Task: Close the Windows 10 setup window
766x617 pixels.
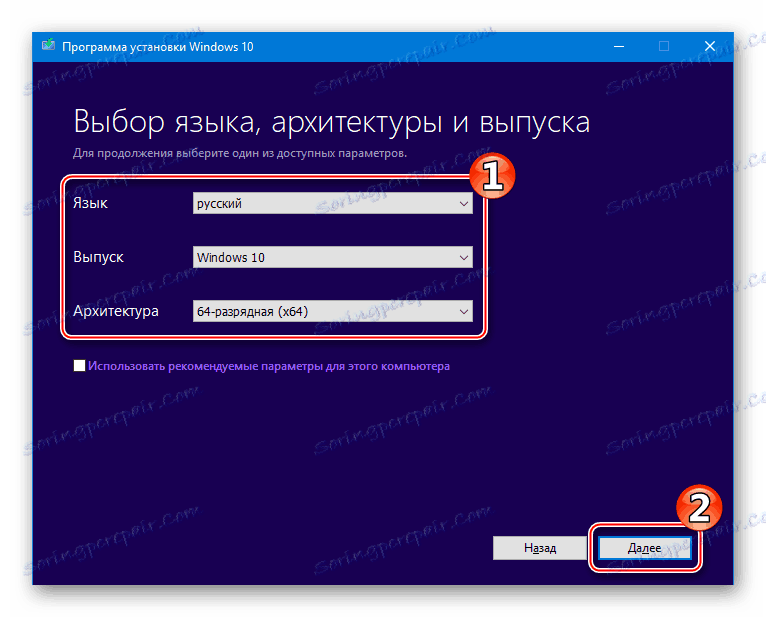Action: click(710, 46)
